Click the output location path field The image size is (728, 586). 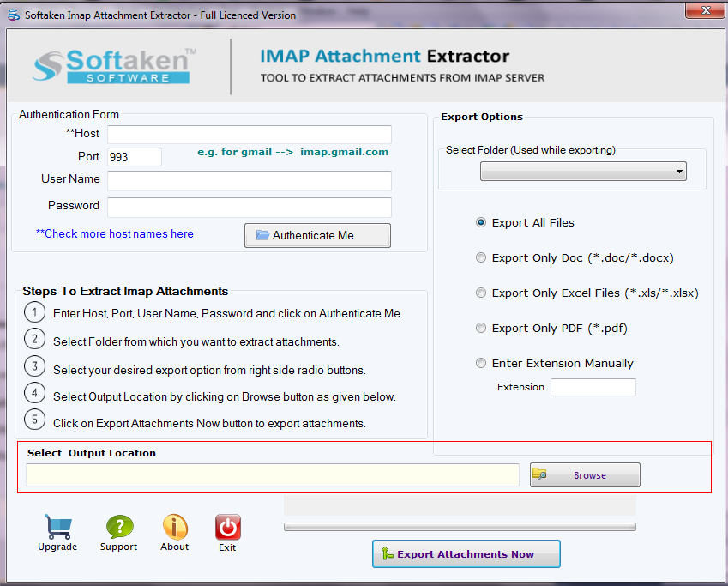coord(273,475)
